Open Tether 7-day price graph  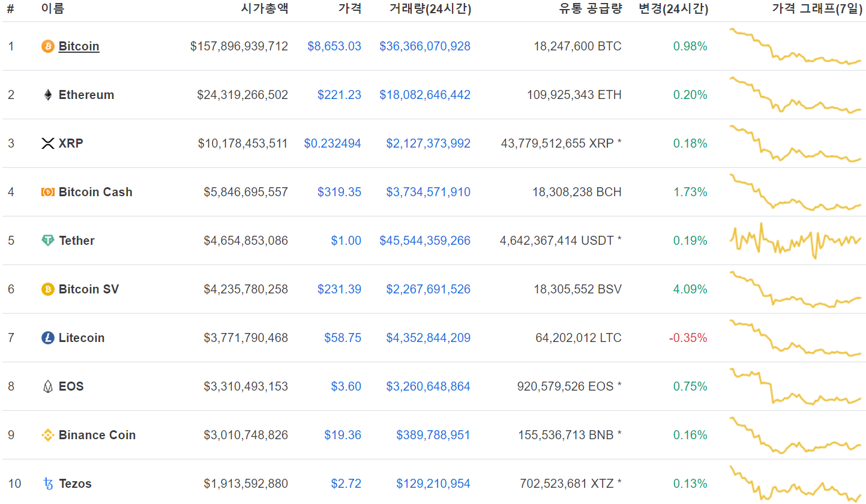pos(795,241)
